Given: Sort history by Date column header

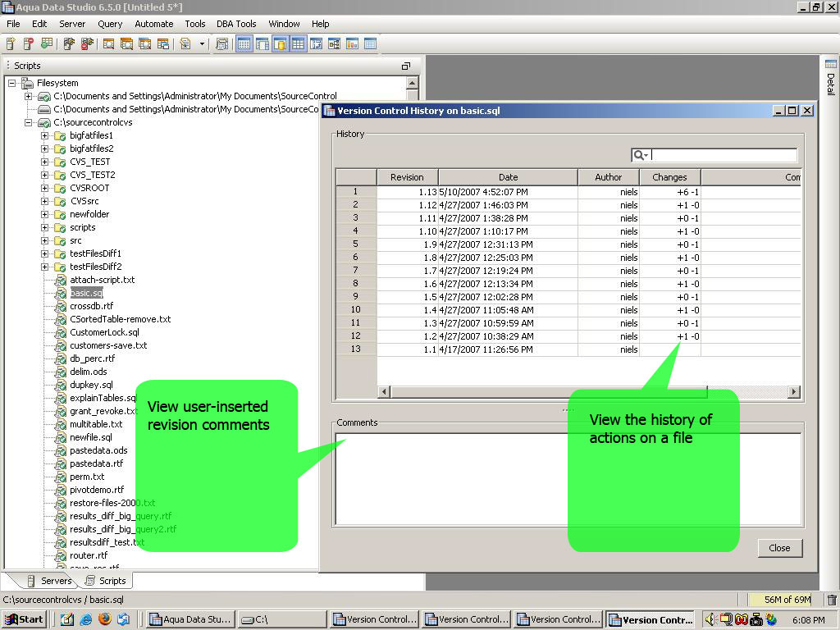Looking at the screenshot, I should click(508, 177).
